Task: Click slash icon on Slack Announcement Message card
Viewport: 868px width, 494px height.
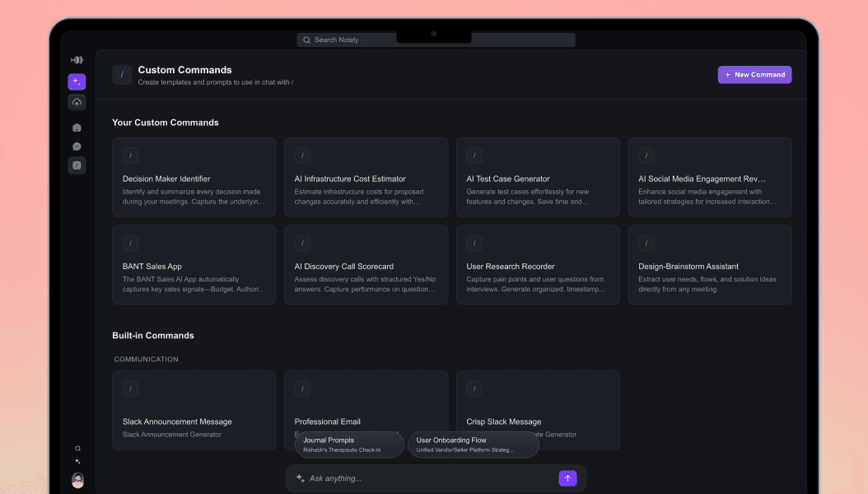Action: click(131, 389)
